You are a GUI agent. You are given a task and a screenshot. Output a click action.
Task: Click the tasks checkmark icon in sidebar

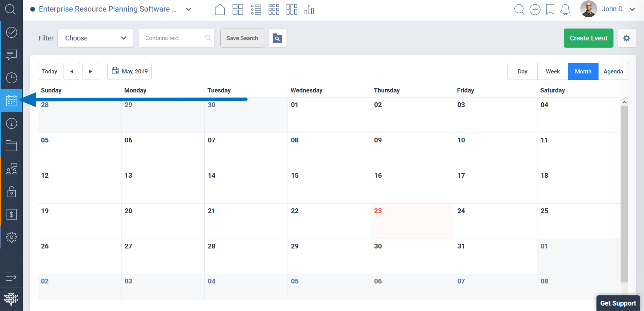pos(12,32)
